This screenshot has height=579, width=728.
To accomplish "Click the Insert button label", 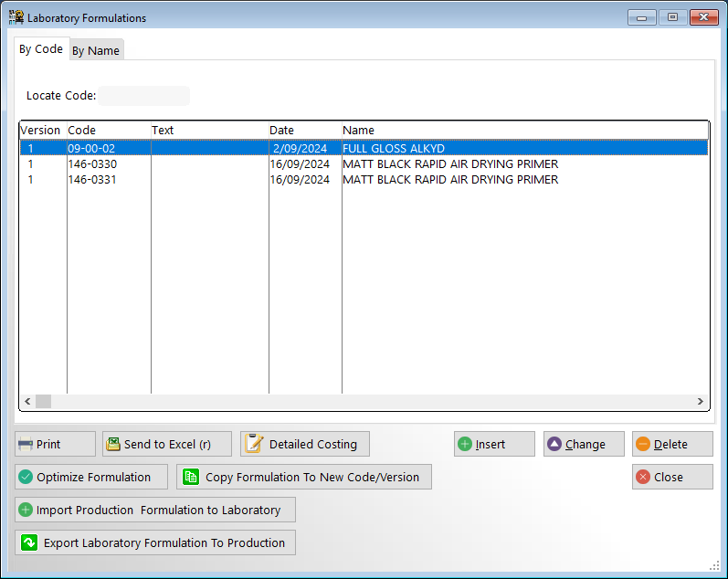I will pyautogui.click(x=490, y=445).
